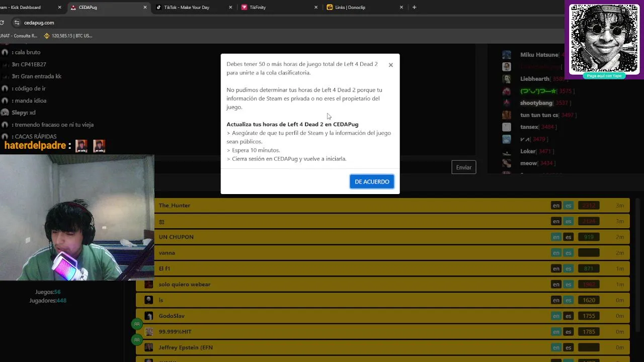The width and height of the screenshot is (644, 362).
Task: Click the 1755 rating on GodoSlav row
Action: click(589, 316)
